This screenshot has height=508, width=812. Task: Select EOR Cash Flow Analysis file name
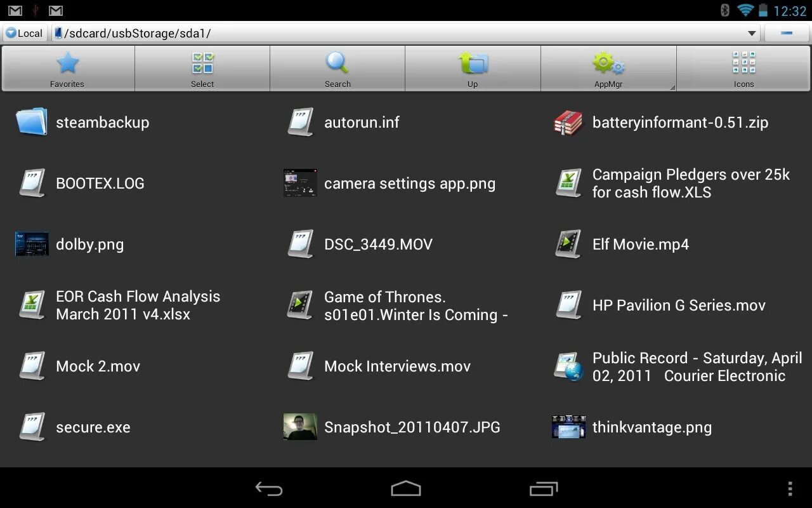[138, 305]
